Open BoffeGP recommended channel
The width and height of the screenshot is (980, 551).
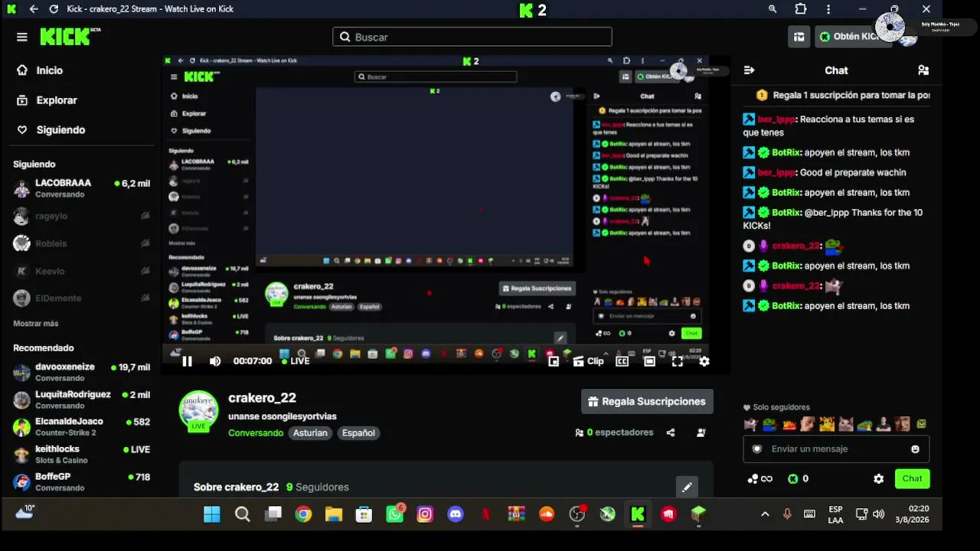[x=81, y=482]
